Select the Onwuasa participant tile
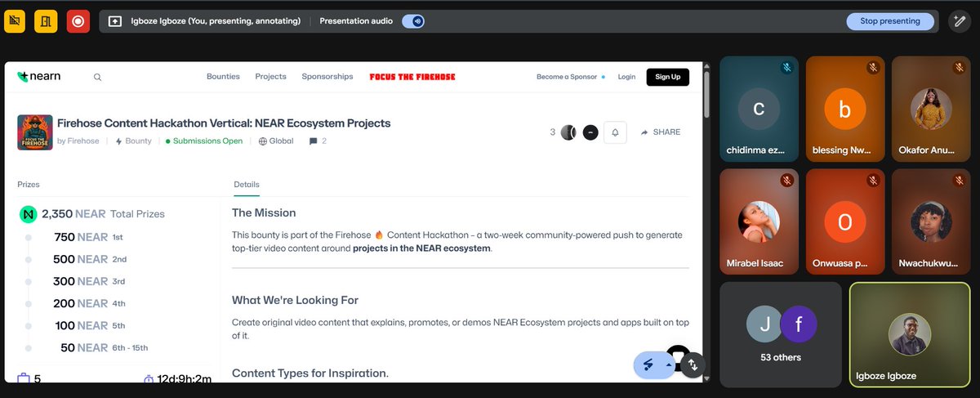This screenshot has height=398, width=980. point(845,221)
